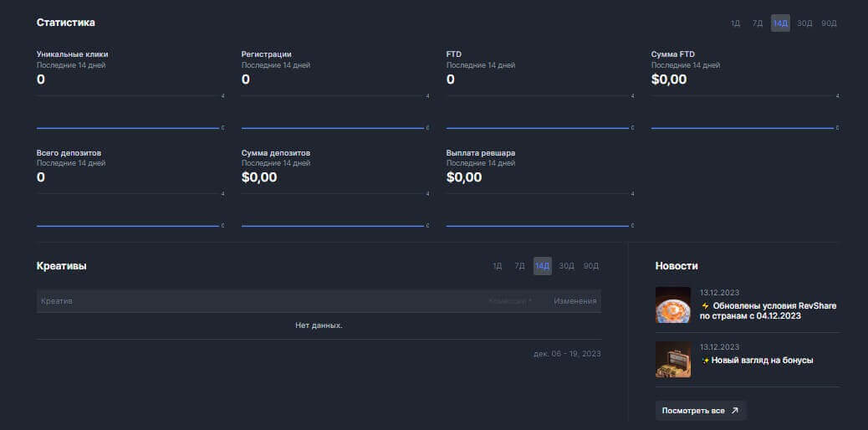Viewport: 868px width, 430px height.
Task: Open bonuses news chest thumbnail
Action: [672, 360]
